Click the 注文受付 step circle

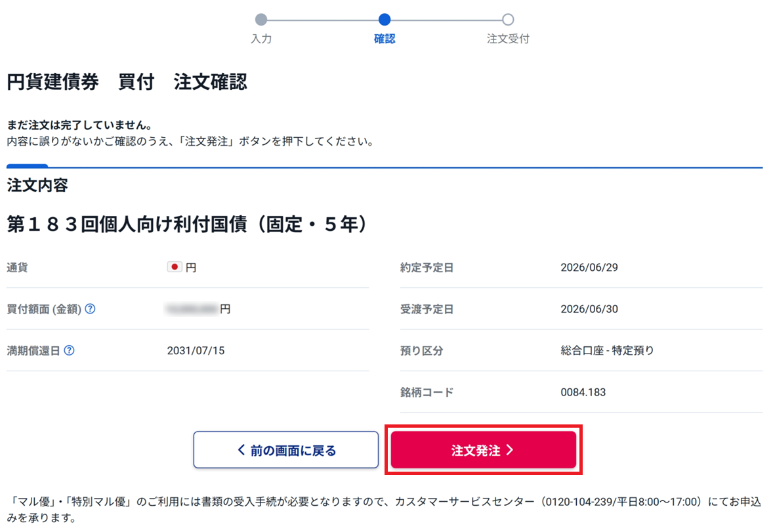coord(508,20)
